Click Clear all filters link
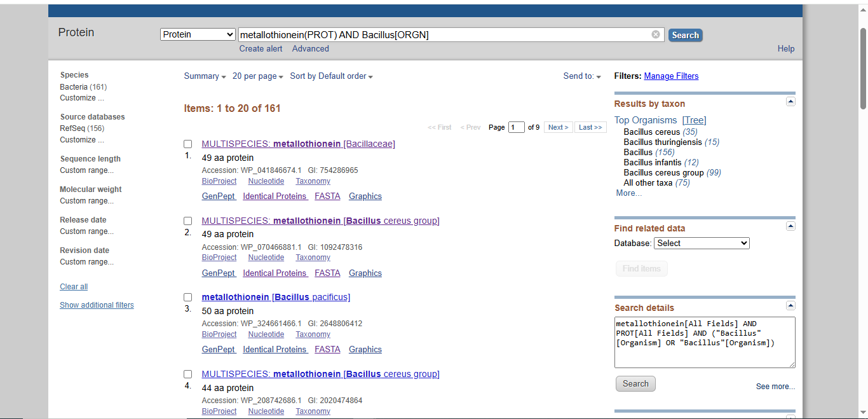 pos(74,287)
